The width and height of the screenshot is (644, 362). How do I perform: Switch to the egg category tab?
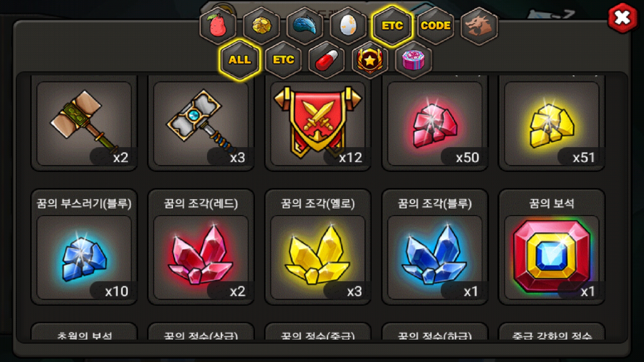tap(348, 26)
